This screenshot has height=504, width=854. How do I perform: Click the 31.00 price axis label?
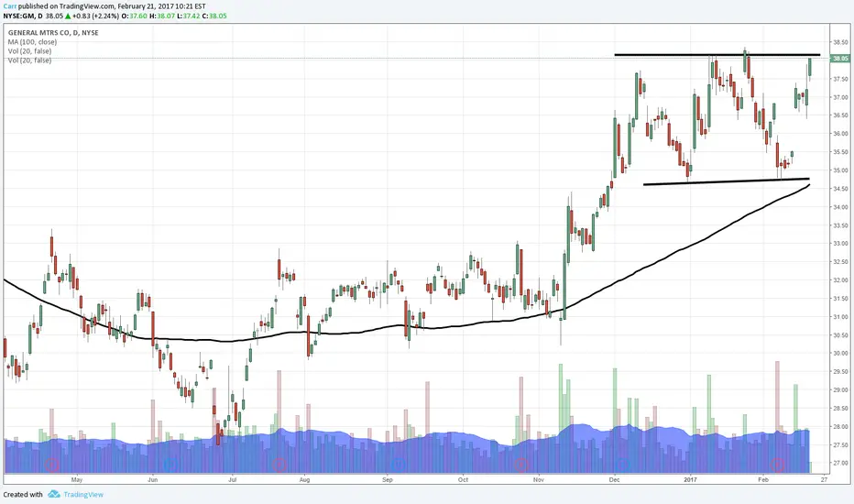[x=840, y=316]
